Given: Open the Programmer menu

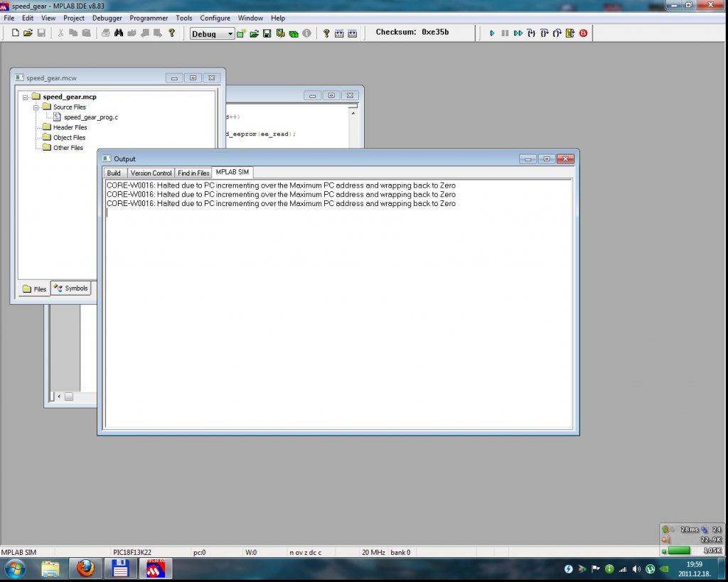Looking at the screenshot, I should tap(149, 18).
